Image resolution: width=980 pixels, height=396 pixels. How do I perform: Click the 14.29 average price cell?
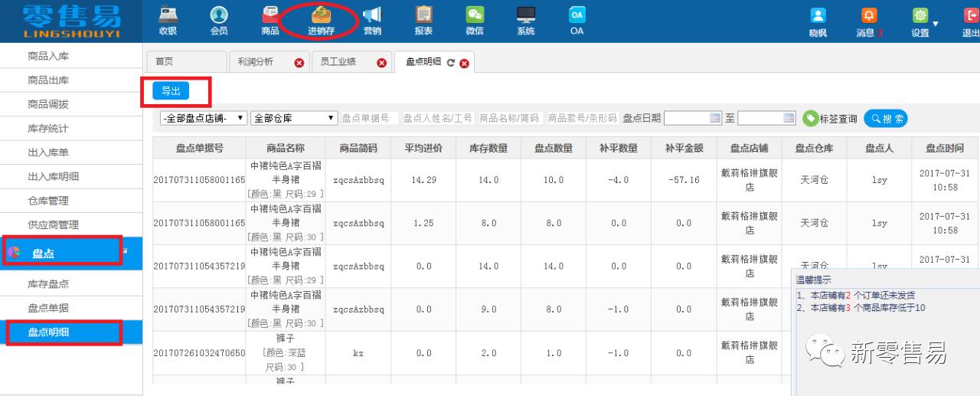423,180
